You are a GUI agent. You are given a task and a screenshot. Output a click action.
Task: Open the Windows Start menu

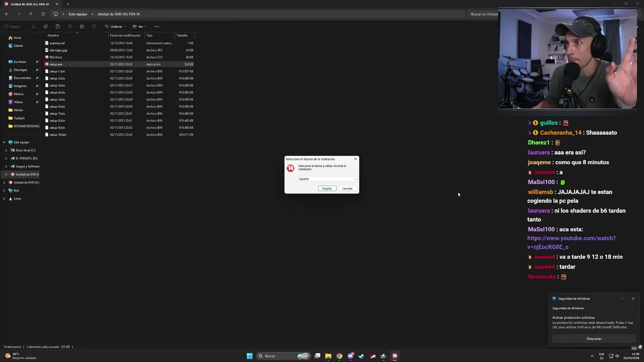click(250, 356)
